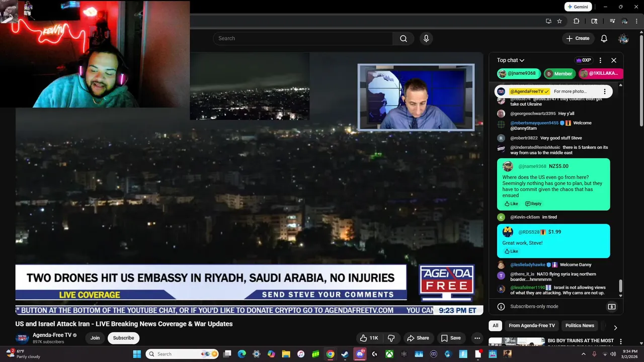Viewport: 644px width, 362px height.
Task: Open the Xbox app from the taskbar
Action: [x=389, y=354]
